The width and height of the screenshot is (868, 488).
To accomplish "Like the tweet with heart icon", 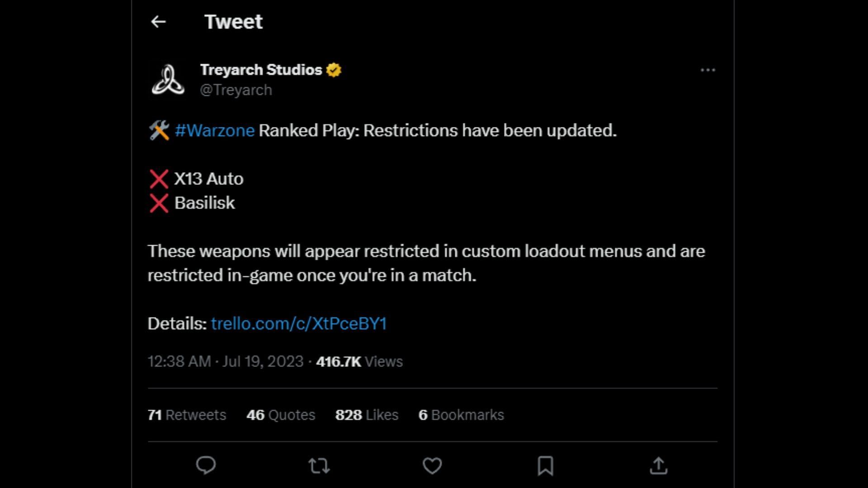I will pyautogui.click(x=432, y=465).
